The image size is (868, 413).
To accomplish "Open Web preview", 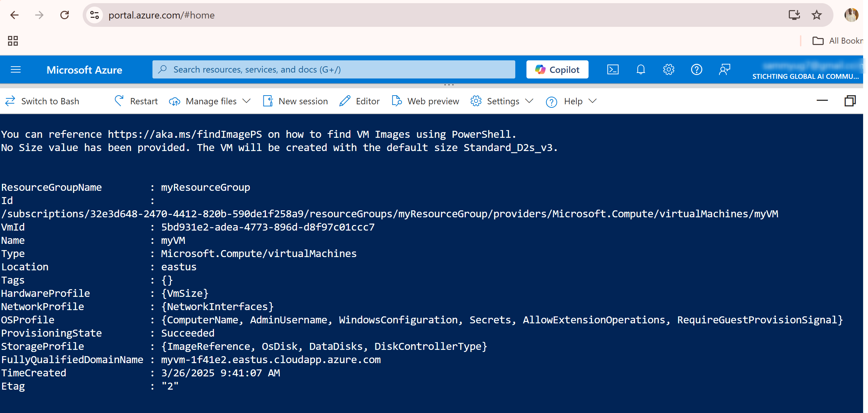I will click(x=426, y=101).
